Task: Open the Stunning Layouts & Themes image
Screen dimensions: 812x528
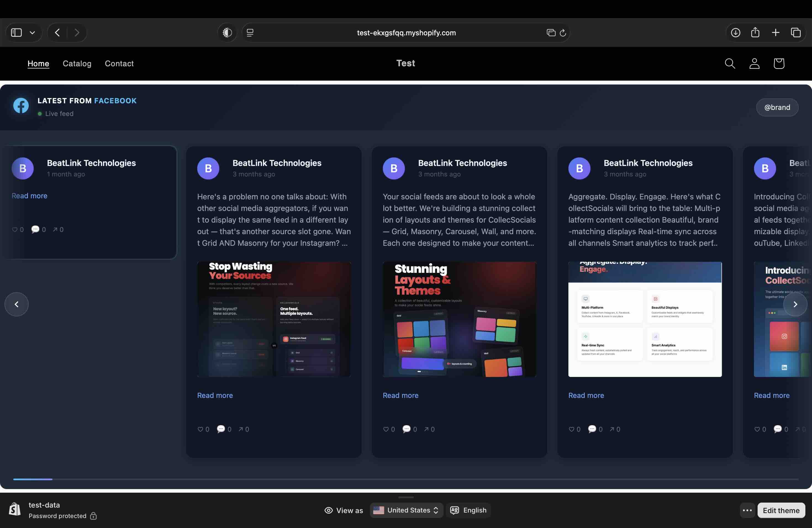Action: pyautogui.click(x=460, y=319)
